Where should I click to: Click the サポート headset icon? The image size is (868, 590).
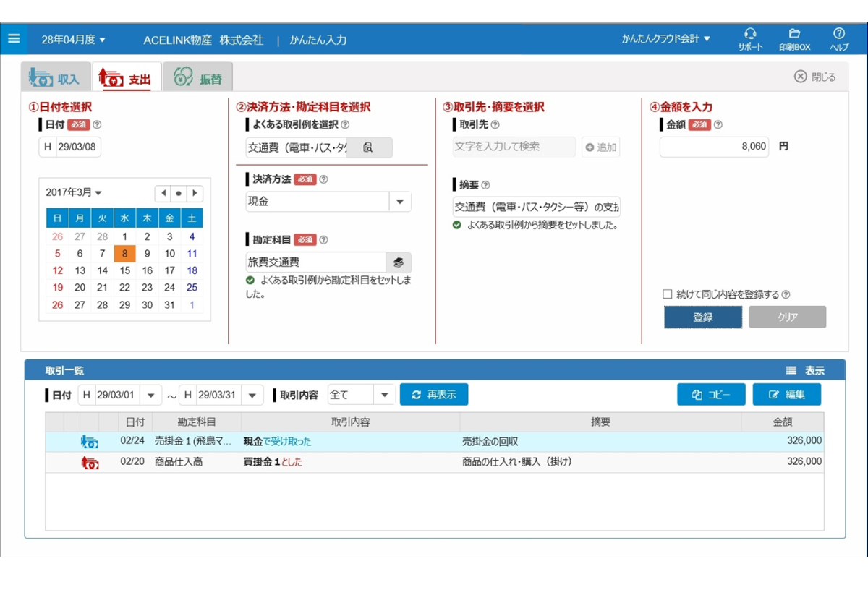[751, 33]
